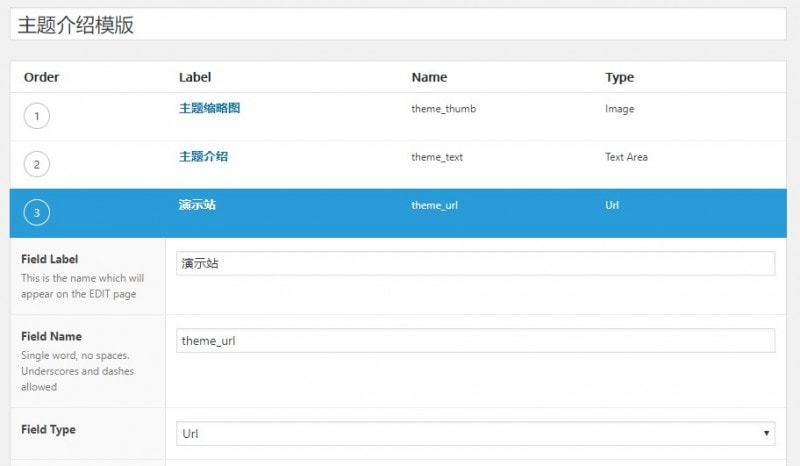
Task: Click theme_thumb in the Name column
Action: [x=443, y=109]
